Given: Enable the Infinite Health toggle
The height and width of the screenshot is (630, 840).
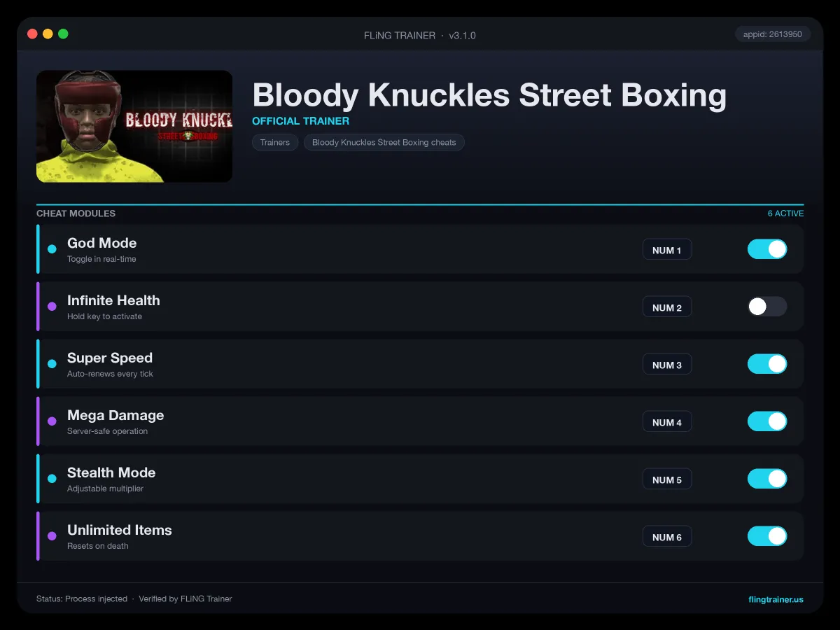Looking at the screenshot, I should 767,307.
